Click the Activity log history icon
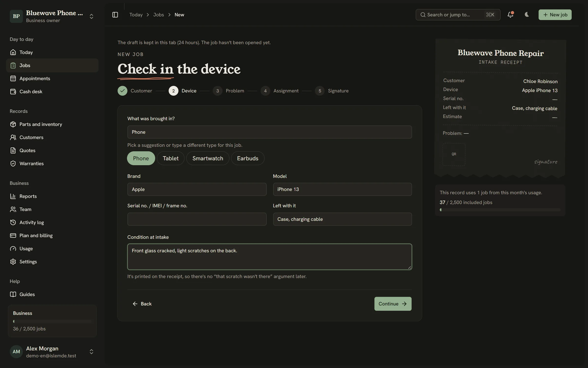This screenshot has width=588, height=368. 13,223
